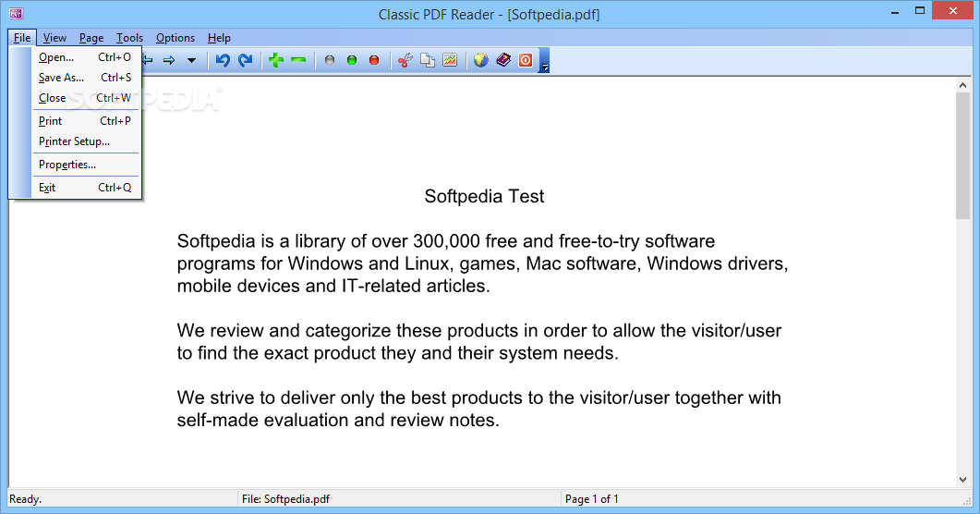Click 'Page 1 of 1' status text
Viewport: 980px width, 514px height.
pyautogui.click(x=592, y=499)
